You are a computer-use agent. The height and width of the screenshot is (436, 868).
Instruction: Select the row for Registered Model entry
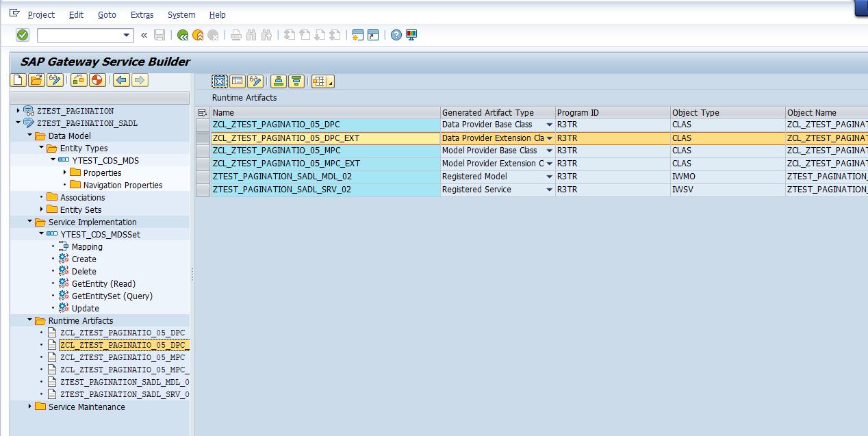point(202,176)
